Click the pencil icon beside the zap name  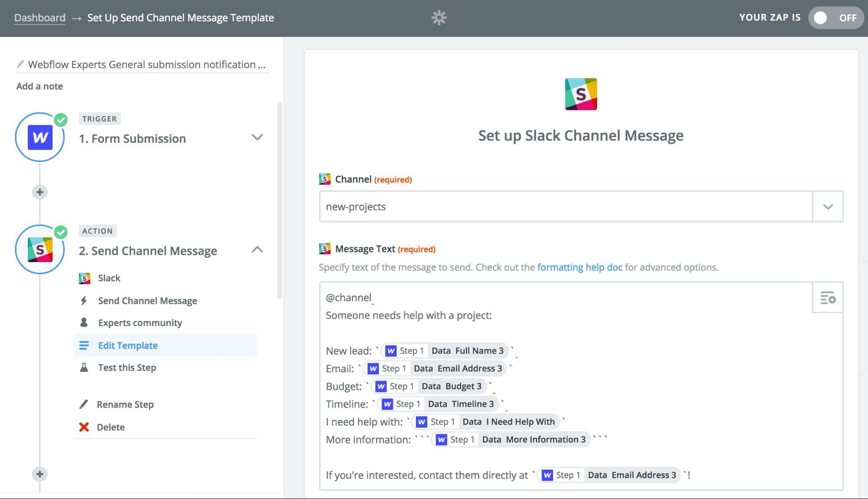pos(20,64)
